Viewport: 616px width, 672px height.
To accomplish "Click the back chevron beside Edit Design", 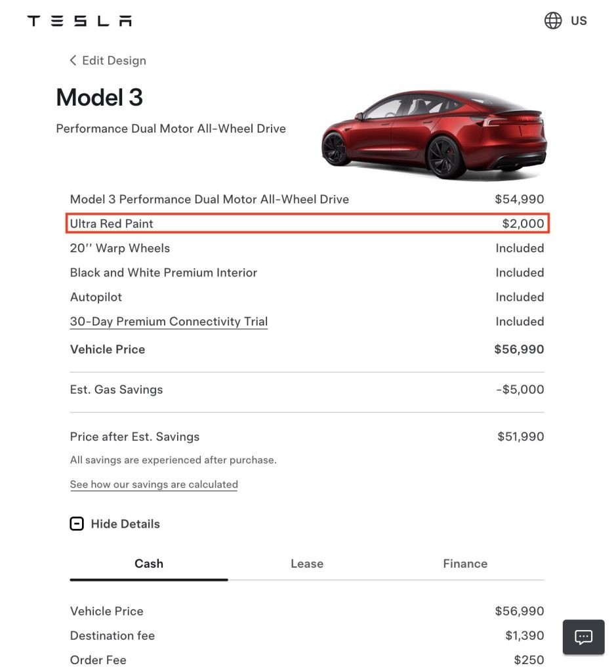I will pos(73,60).
